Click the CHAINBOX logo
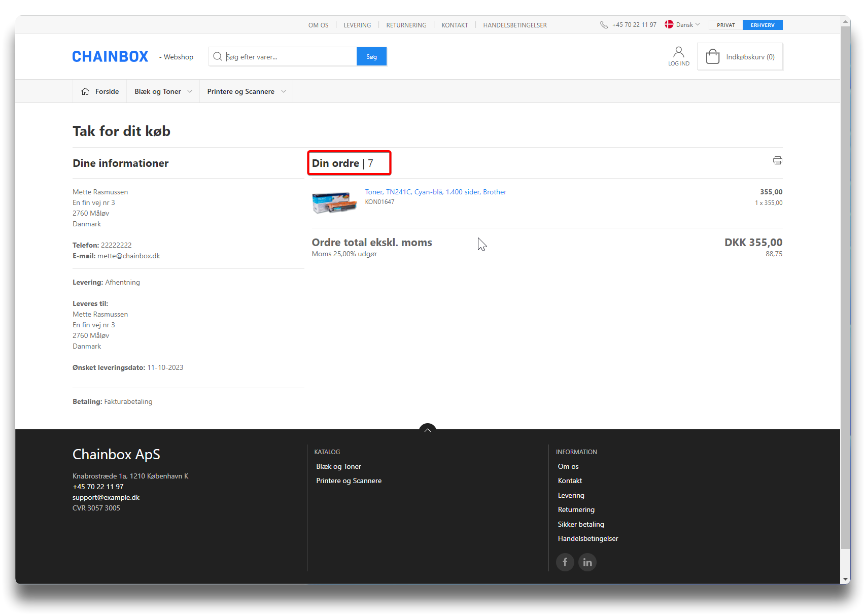 pyautogui.click(x=110, y=56)
